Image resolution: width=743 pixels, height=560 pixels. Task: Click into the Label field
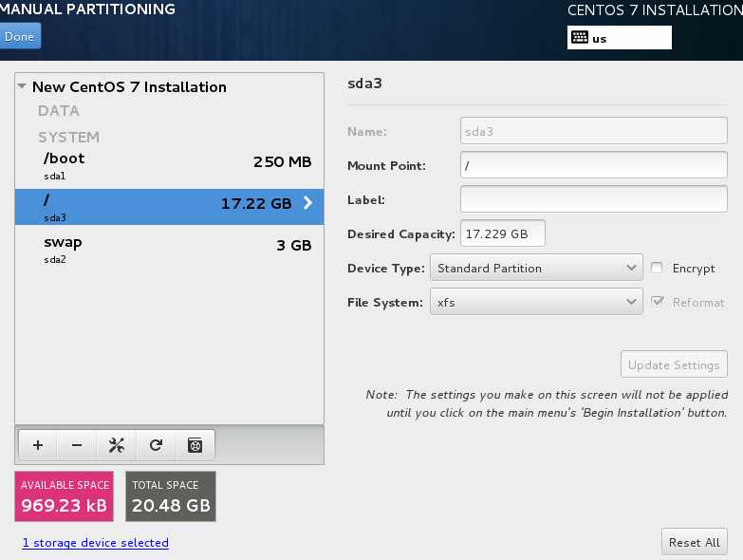click(x=594, y=199)
